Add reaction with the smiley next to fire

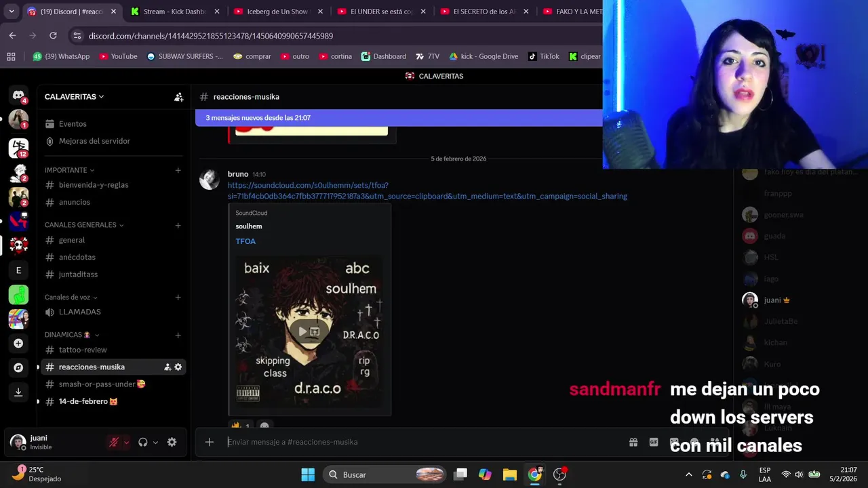pyautogui.click(x=264, y=426)
